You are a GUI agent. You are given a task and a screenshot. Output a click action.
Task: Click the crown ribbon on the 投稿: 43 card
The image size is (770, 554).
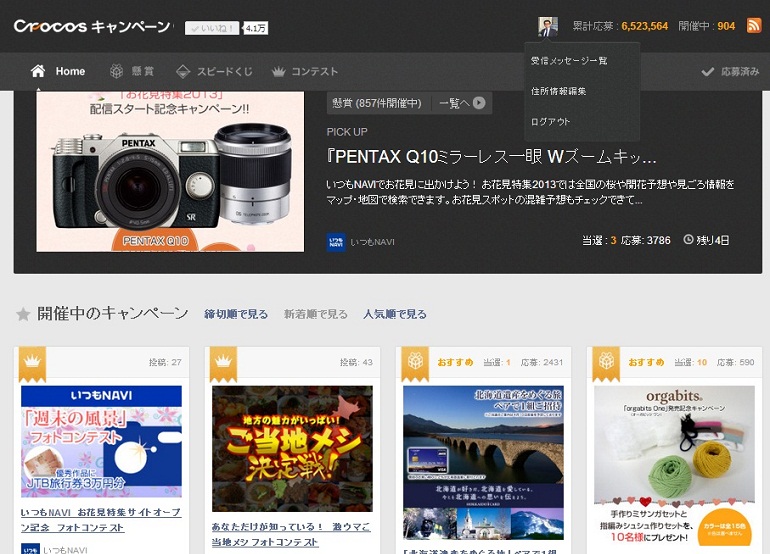pos(223,364)
